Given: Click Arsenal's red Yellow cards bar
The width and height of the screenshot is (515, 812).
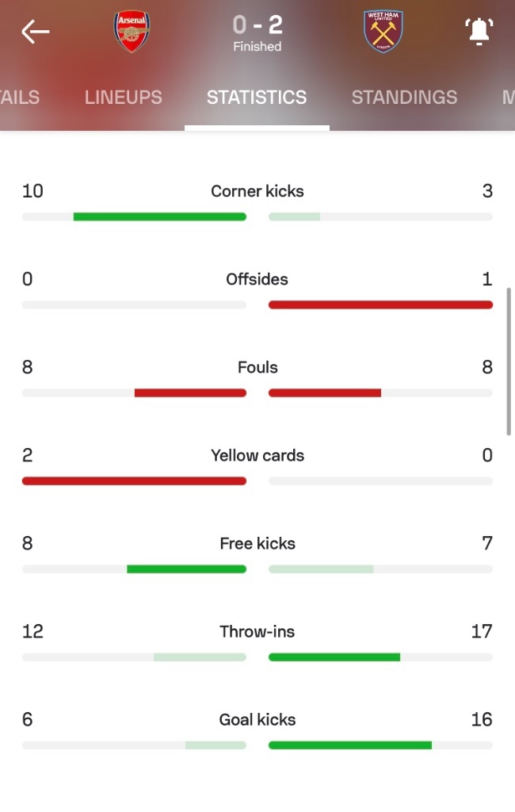Looking at the screenshot, I should pos(134,481).
